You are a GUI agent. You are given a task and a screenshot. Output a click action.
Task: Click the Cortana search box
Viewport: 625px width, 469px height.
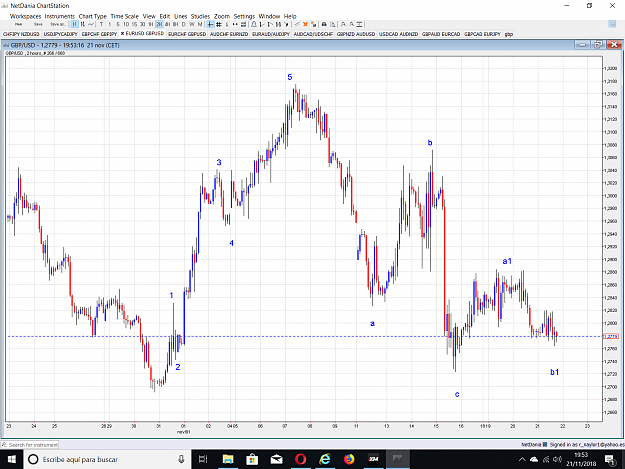point(107,459)
